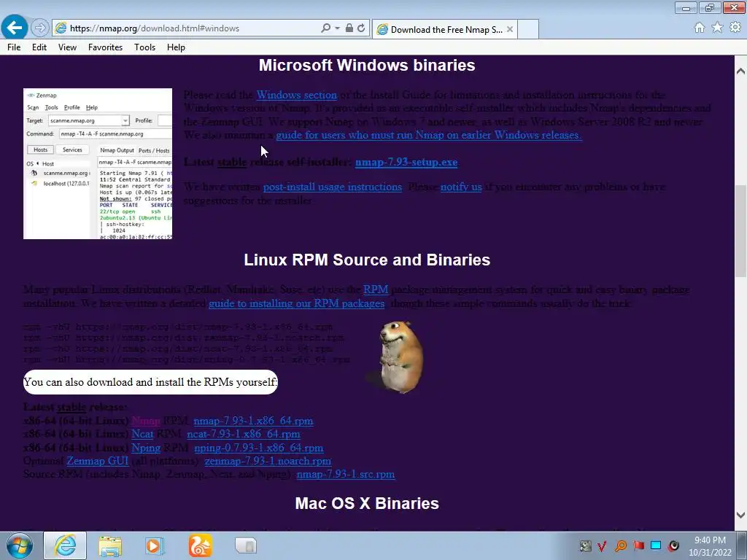
Task: Click the round black-and-red tray icon
Action: coord(673,545)
